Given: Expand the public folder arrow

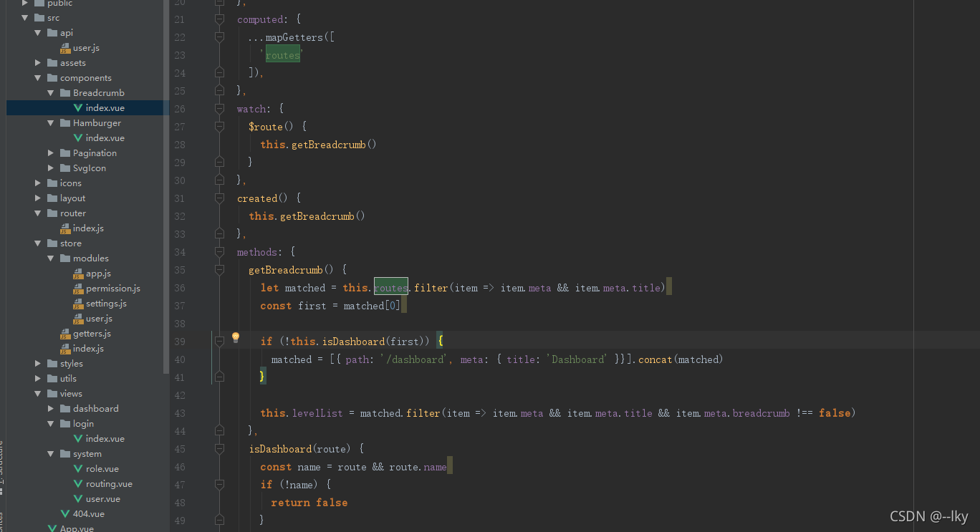Looking at the screenshot, I should [x=25, y=3].
